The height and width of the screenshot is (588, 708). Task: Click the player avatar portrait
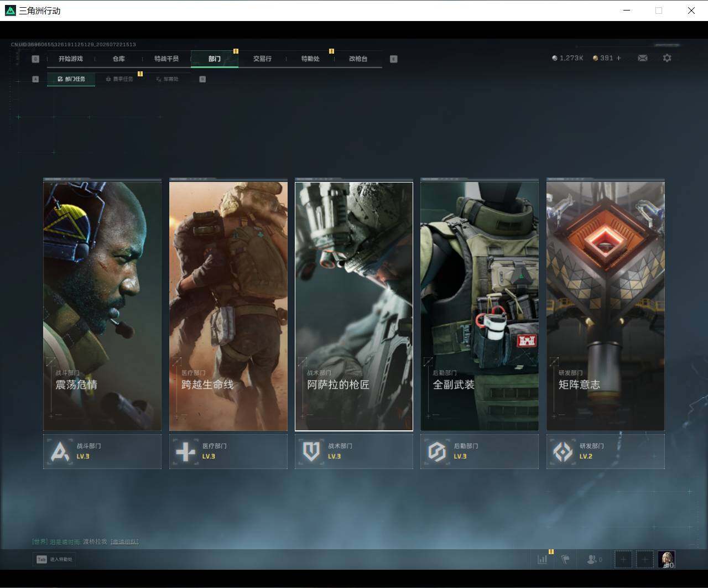tap(667, 559)
